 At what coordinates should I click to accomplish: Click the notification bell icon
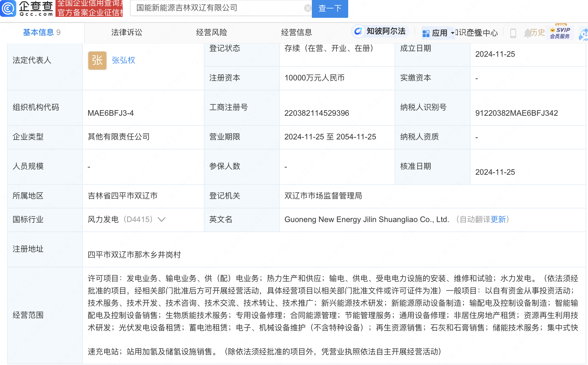[x=527, y=33]
